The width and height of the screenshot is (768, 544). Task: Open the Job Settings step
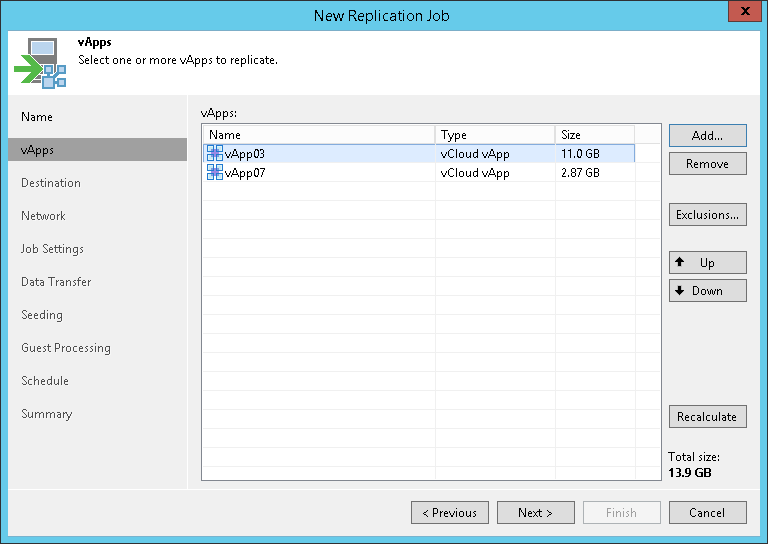pos(52,249)
